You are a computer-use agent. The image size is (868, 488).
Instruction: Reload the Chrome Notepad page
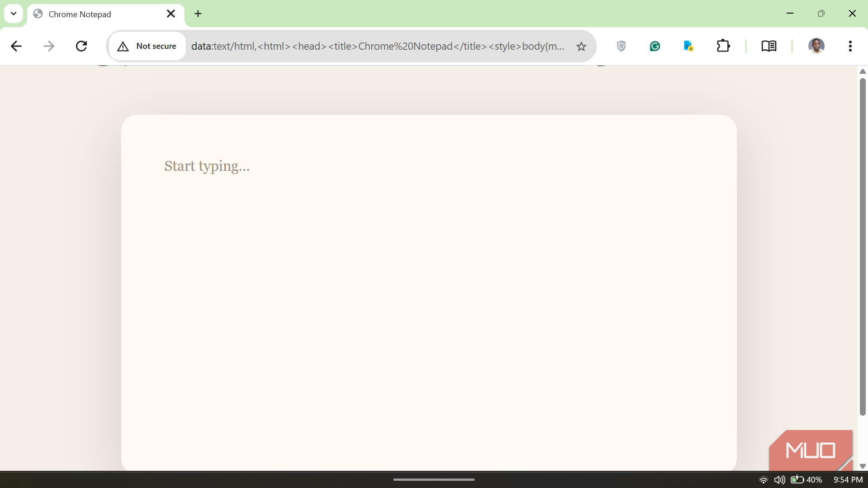81,46
